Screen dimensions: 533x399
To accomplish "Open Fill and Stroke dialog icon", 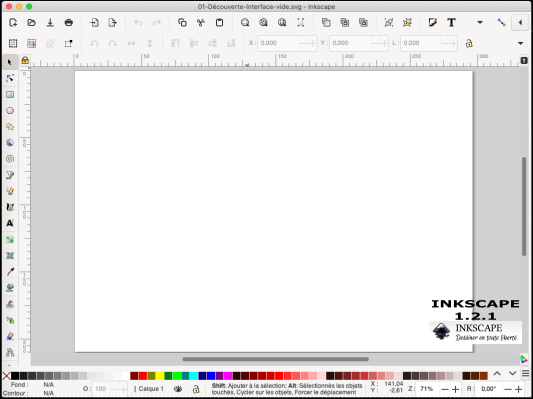I will (x=432, y=23).
